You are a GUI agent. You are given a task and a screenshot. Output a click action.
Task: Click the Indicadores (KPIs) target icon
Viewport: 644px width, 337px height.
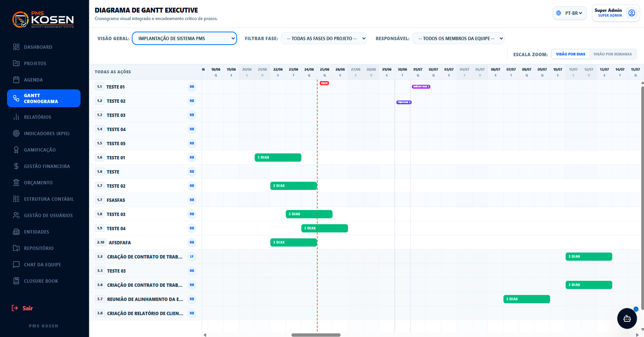pyautogui.click(x=16, y=133)
